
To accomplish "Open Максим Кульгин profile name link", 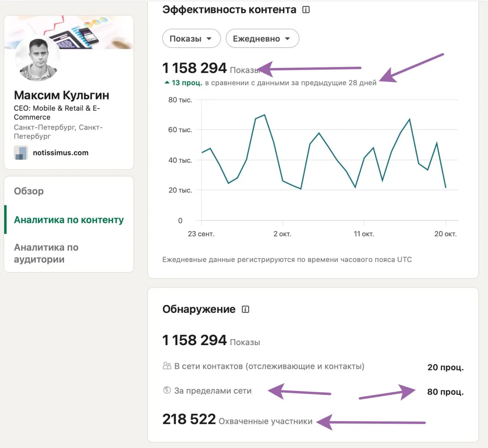I will click(x=62, y=95).
